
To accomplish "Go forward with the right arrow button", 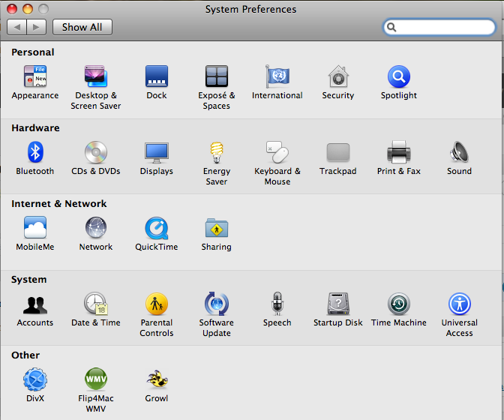I will [x=37, y=27].
